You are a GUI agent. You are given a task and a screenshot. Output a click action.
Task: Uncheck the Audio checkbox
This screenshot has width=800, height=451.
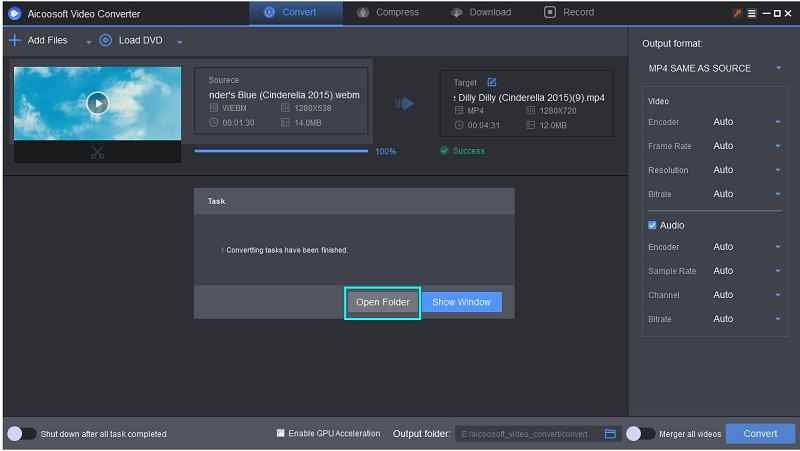653,226
